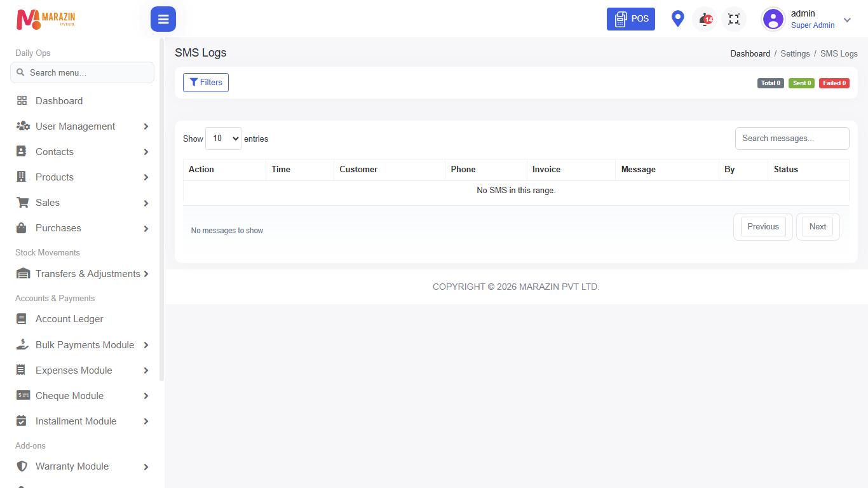
Task: Click the Account Ledger book icon
Action: [22, 319]
